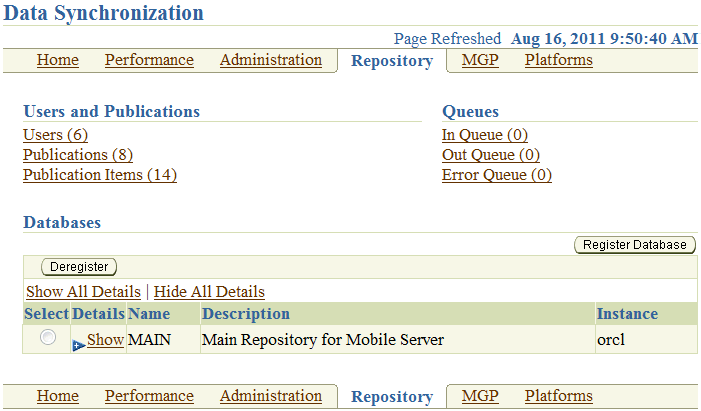Switch to the bottom Performance tab
This screenshot has width=701, height=411.
(149, 396)
